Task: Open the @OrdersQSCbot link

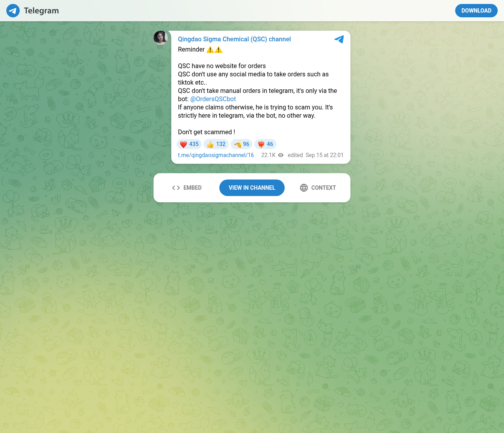Action: click(213, 99)
